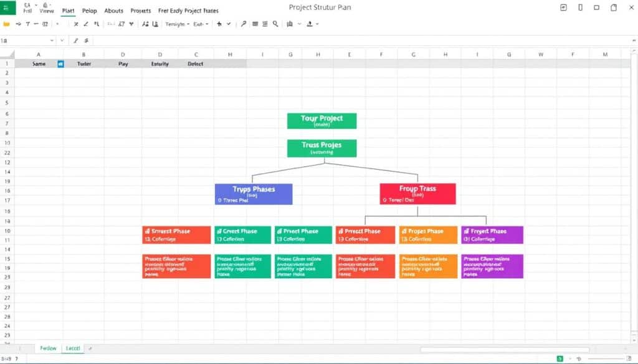Viewport: 638px width, 364px height.
Task: Open the small dropdown after table grid icon
Action: pyautogui.click(x=57, y=24)
